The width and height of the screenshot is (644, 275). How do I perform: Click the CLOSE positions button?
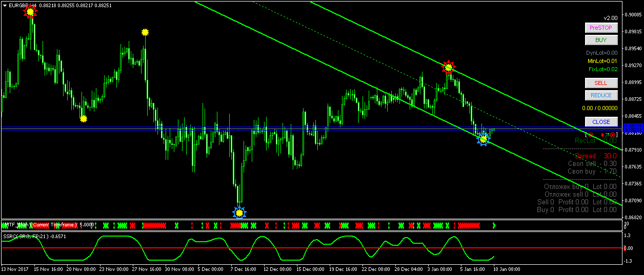click(x=601, y=122)
